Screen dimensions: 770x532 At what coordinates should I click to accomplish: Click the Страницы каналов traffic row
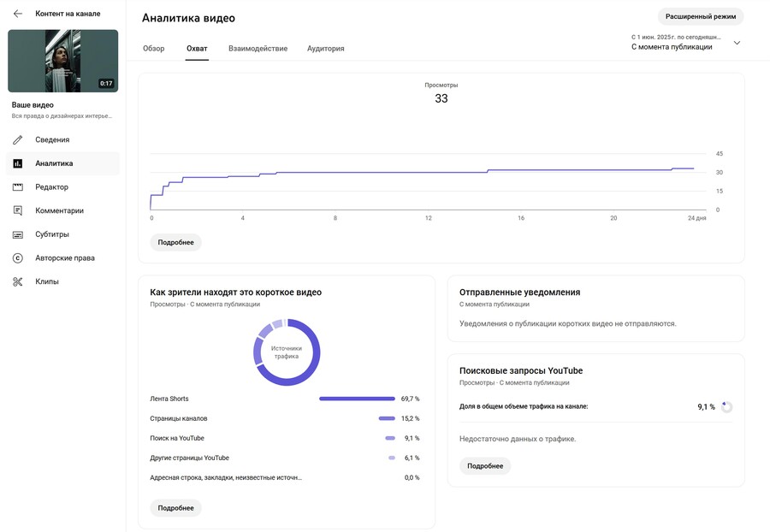(x=285, y=418)
